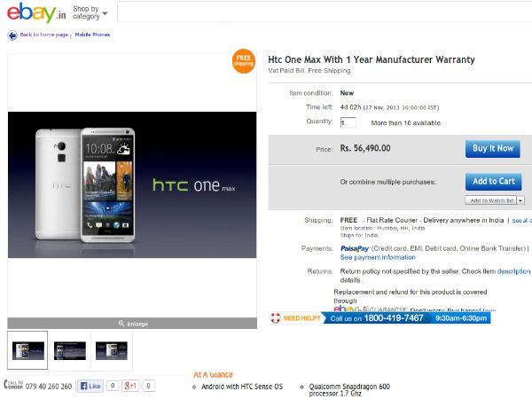Viewport: 532px width, 399px height.
Task: Click the price Rs. 56,490.00
Action: point(365,148)
